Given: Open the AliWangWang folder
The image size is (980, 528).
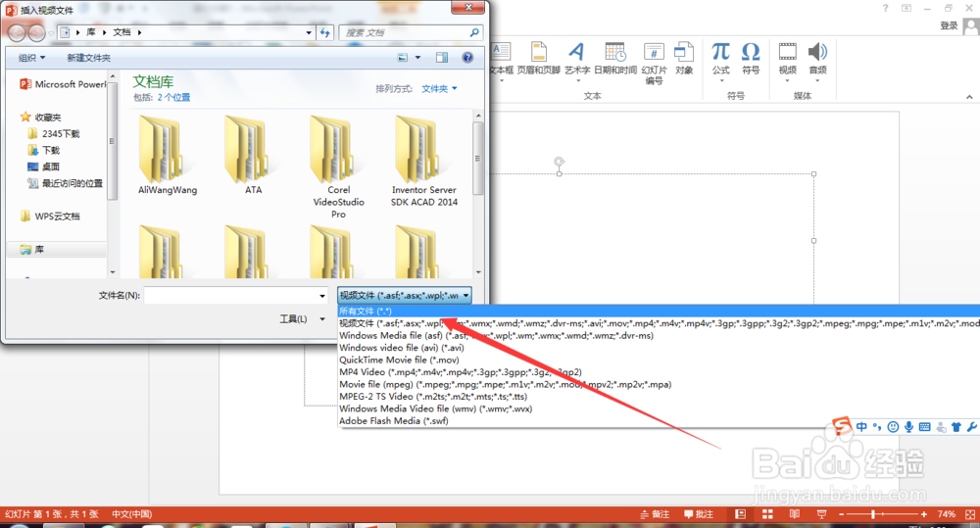Looking at the screenshot, I should (x=168, y=155).
